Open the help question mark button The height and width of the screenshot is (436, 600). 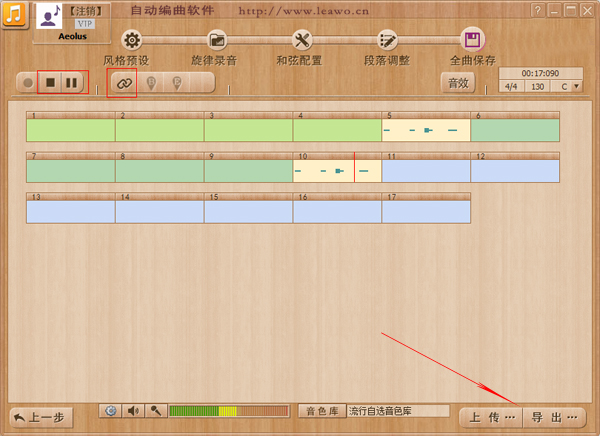click(538, 11)
